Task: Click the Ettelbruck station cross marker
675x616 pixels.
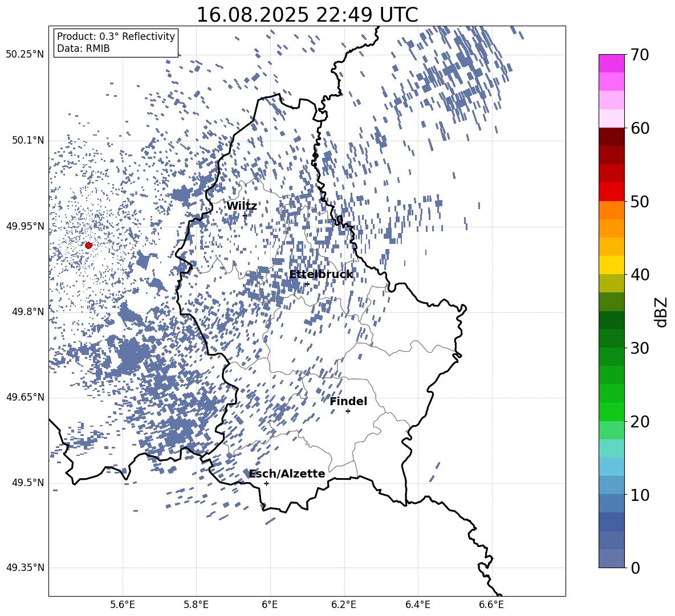Action: tap(307, 284)
